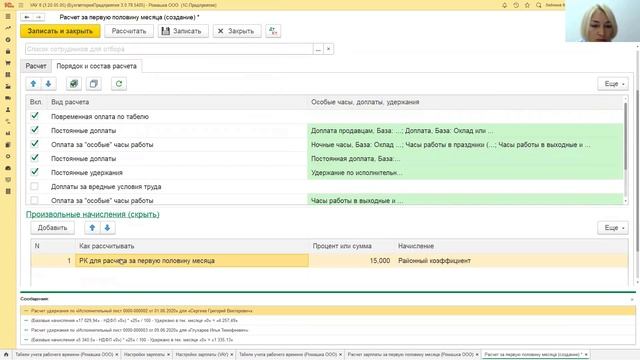Toggle checkbox of особые часы row with Ночные часы
Screen dimensions: 640x360
pos(35,144)
